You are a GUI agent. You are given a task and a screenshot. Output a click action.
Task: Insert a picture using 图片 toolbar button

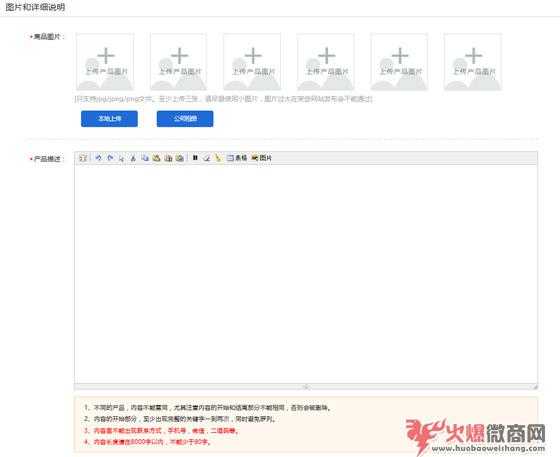[x=261, y=158]
